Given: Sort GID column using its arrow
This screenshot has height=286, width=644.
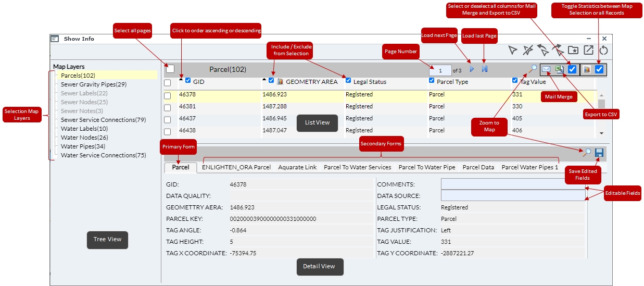Looking at the screenshot, I should 181,80.
